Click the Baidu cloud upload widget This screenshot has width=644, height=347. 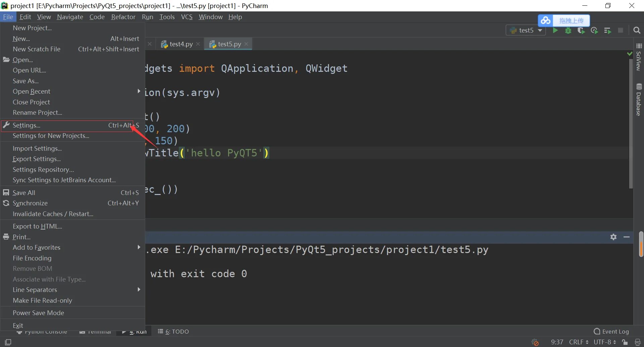[x=564, y=20]
